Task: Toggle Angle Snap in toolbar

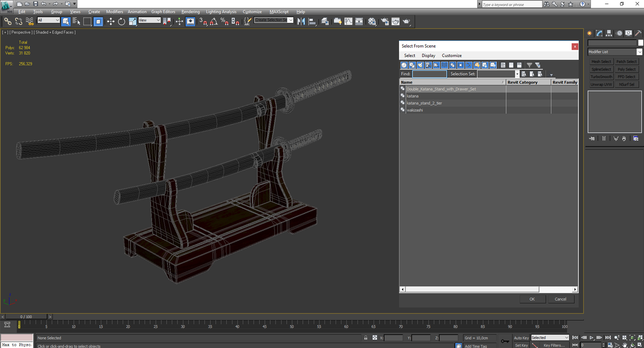Action: pos(214,21)
